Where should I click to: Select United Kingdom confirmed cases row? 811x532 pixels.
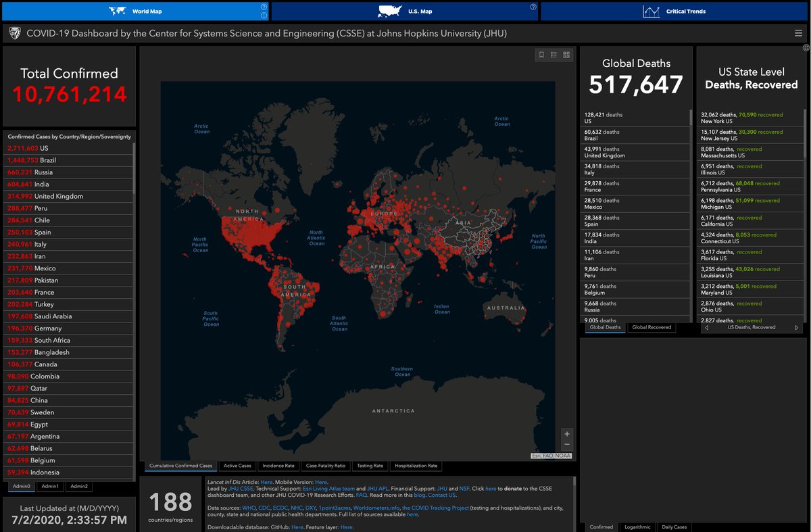[x=69, y=196]
